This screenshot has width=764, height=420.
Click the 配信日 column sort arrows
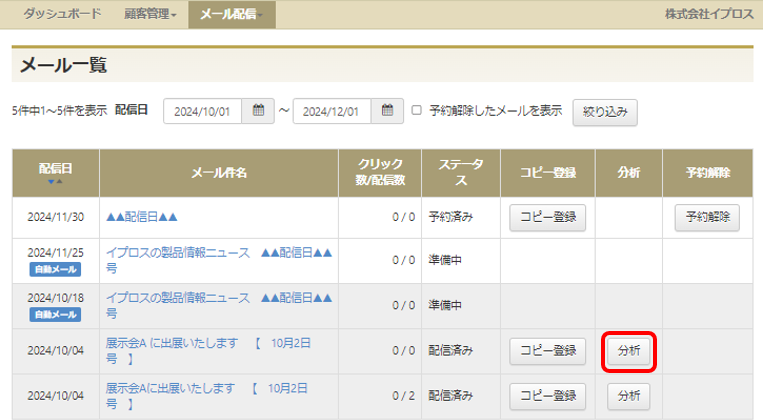tap(55, 182)
